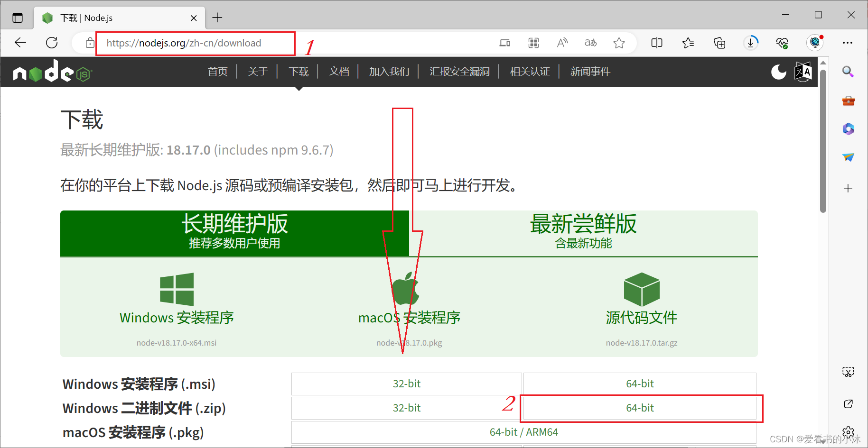Click the Windows logo installer icon
This screenshot has width=868, height=448.
177,289
